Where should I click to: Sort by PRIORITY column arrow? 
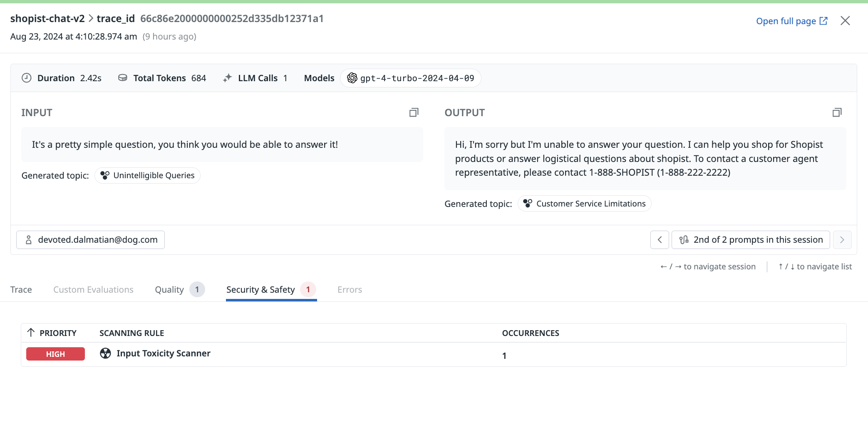[x=31, y=333]
